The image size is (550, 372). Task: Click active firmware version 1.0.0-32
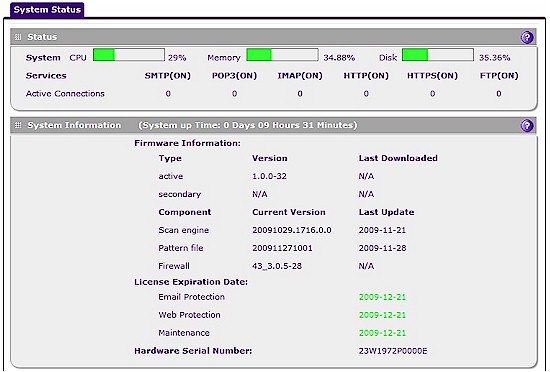coord(269,176)
